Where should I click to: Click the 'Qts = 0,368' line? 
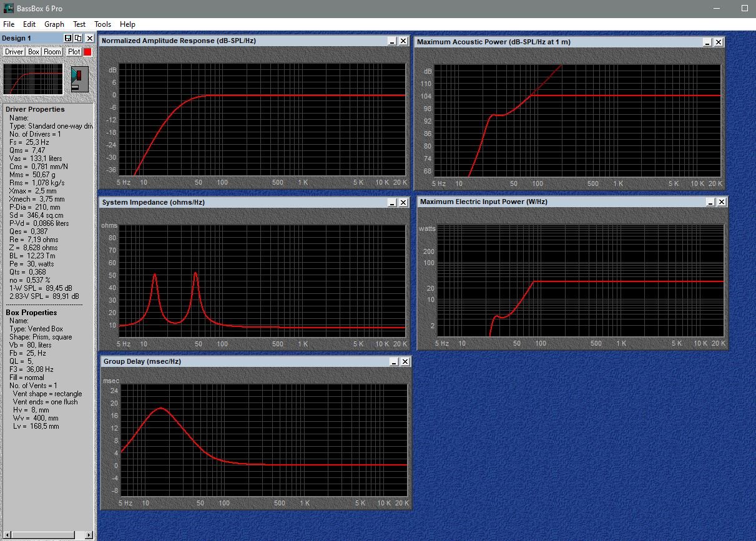point(28,272)
